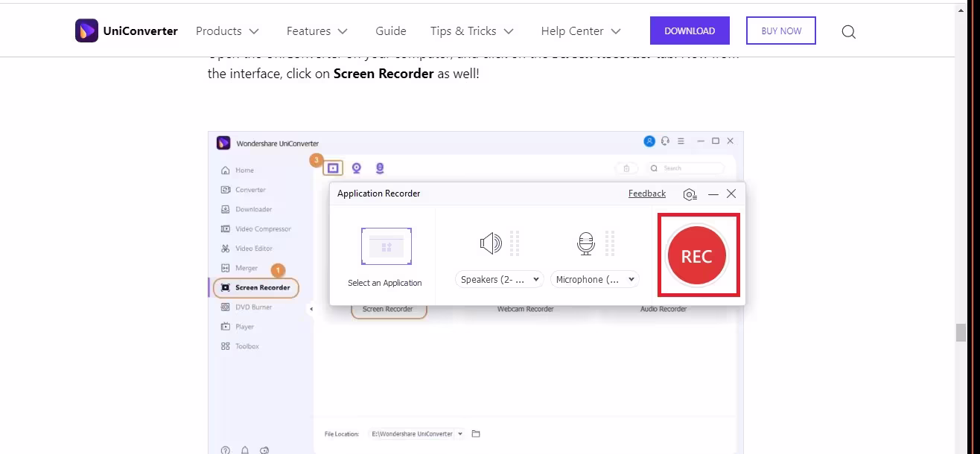Click the Select an Application thumbnail

[386, 247]
